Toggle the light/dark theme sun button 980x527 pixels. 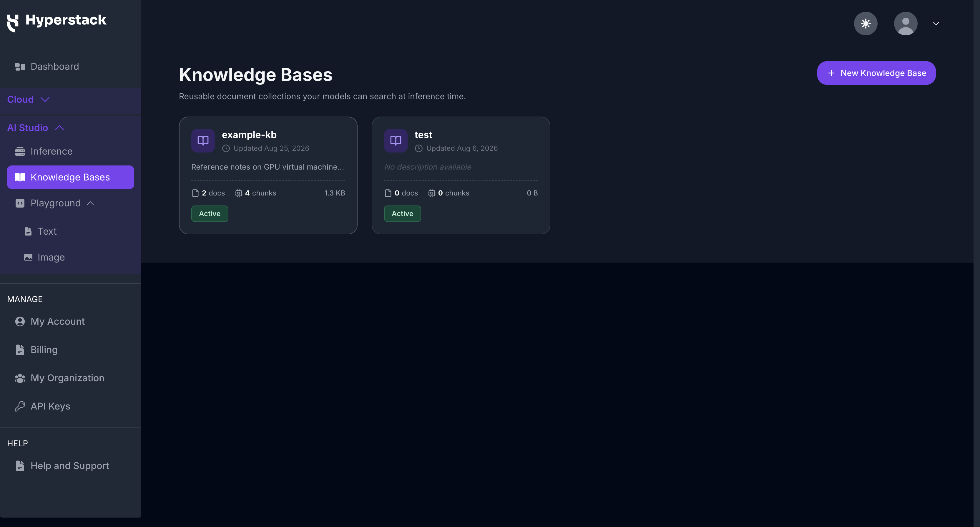[x=866, y=24]
